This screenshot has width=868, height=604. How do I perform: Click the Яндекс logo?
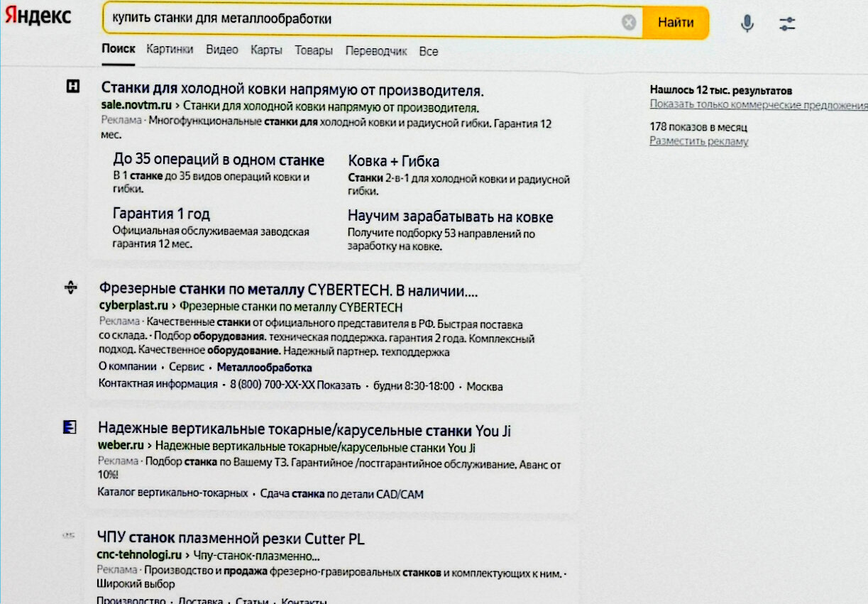tap(37, 17)
